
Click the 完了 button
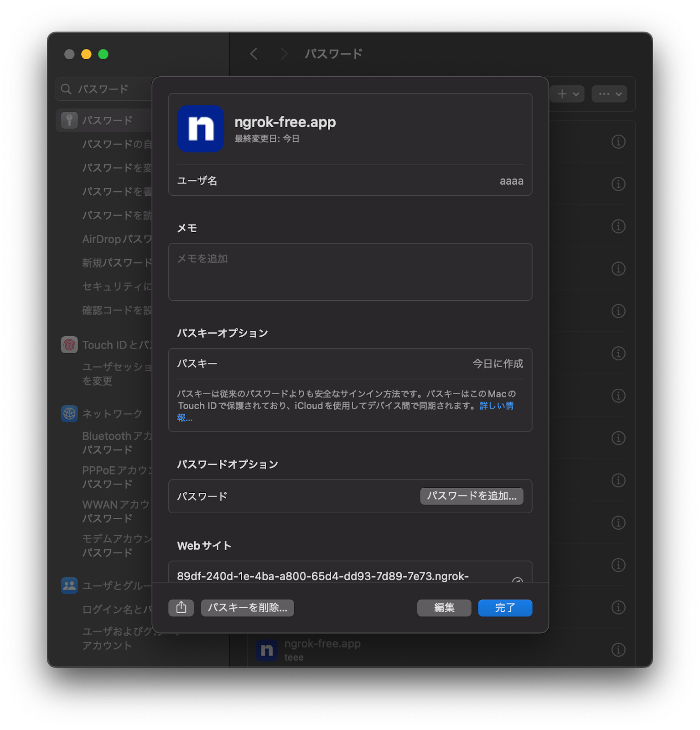click(505, 608)
